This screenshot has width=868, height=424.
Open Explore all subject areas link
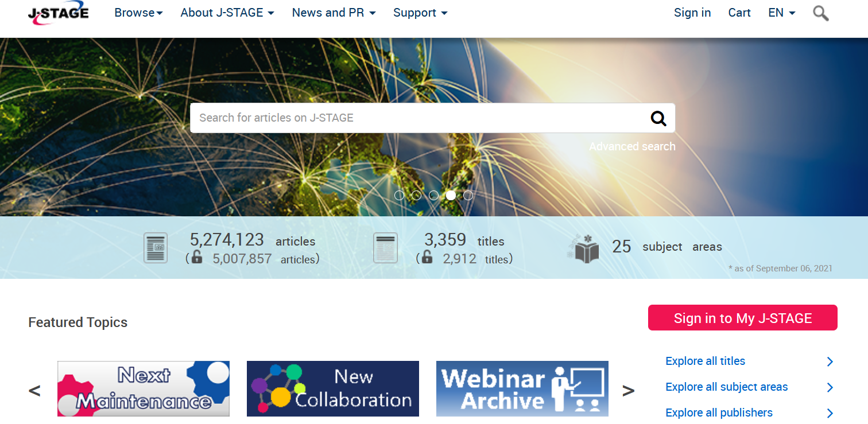[726, 387]
